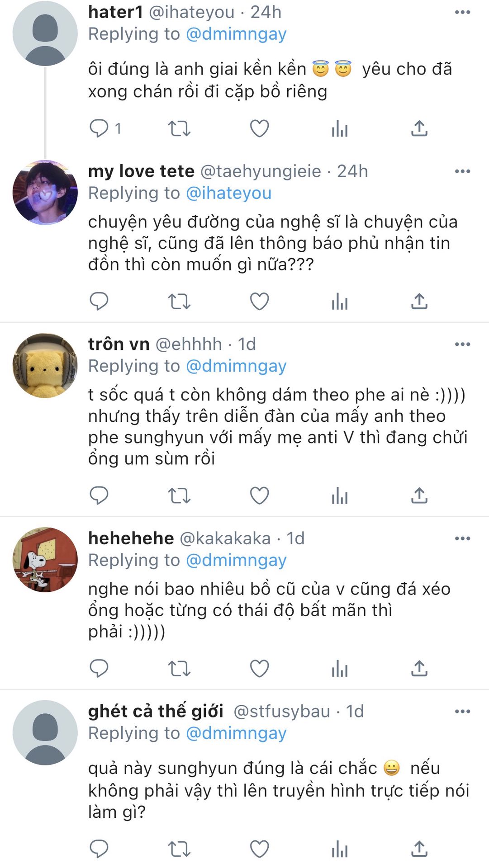View my love tete's profile picture
The image size is (489, 868).
point(45,193)
